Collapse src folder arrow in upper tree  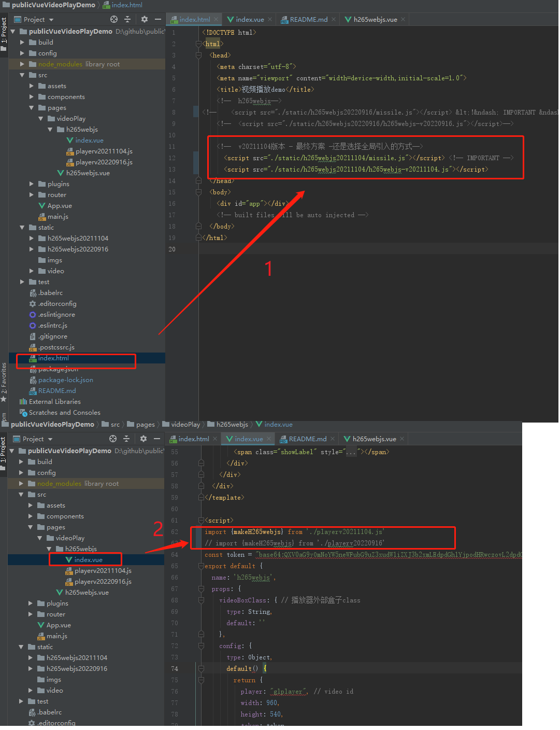tap(22, 75)
